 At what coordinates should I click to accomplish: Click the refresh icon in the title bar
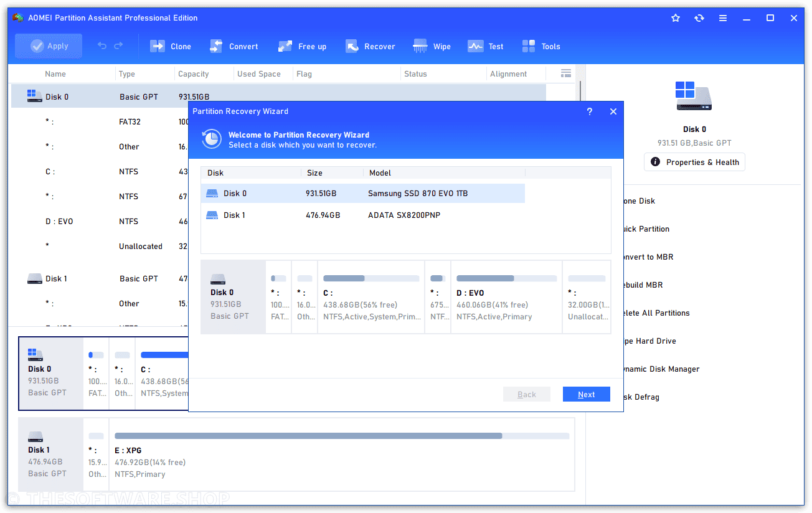pos(699,18)
